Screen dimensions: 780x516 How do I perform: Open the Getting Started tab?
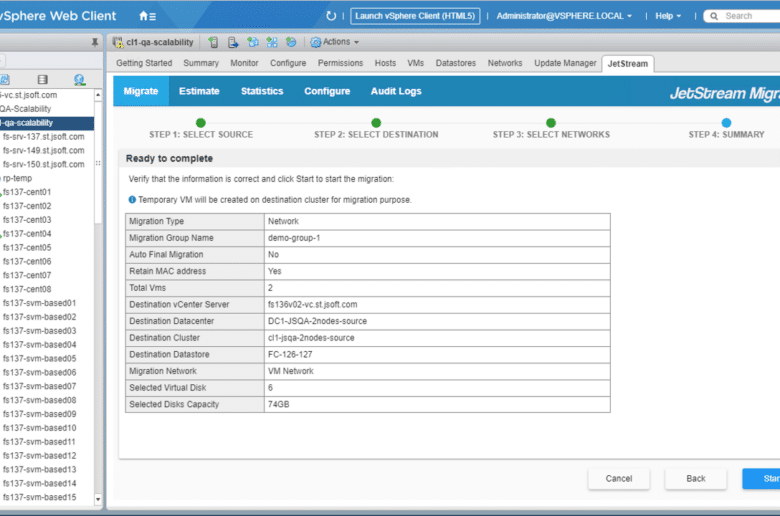tap(144, 63)
